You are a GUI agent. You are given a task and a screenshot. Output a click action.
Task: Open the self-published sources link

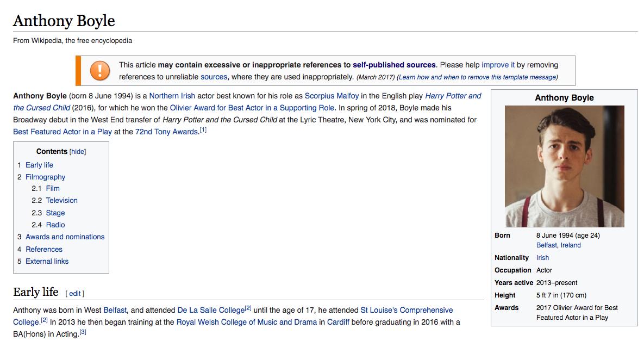(394, 65)
